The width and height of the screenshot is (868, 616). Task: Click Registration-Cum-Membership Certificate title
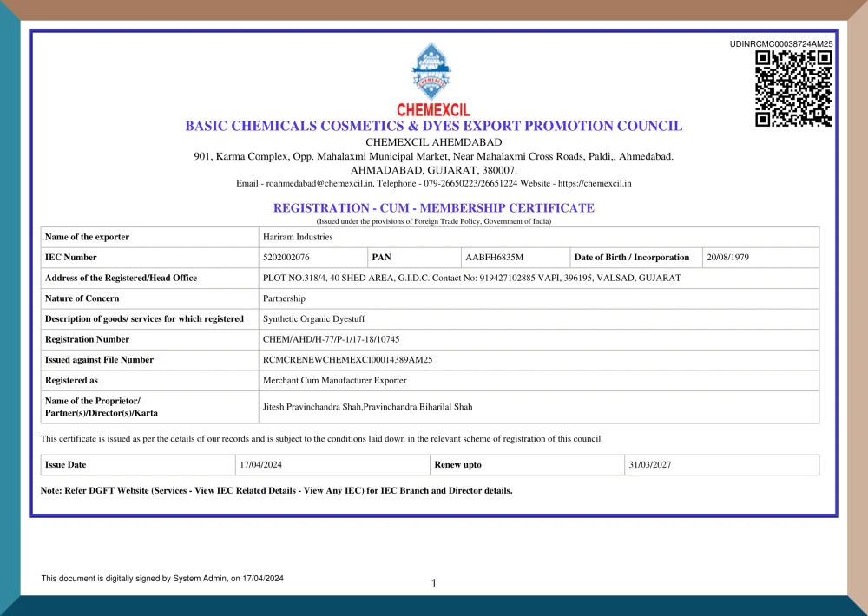[x=433, y=208]
